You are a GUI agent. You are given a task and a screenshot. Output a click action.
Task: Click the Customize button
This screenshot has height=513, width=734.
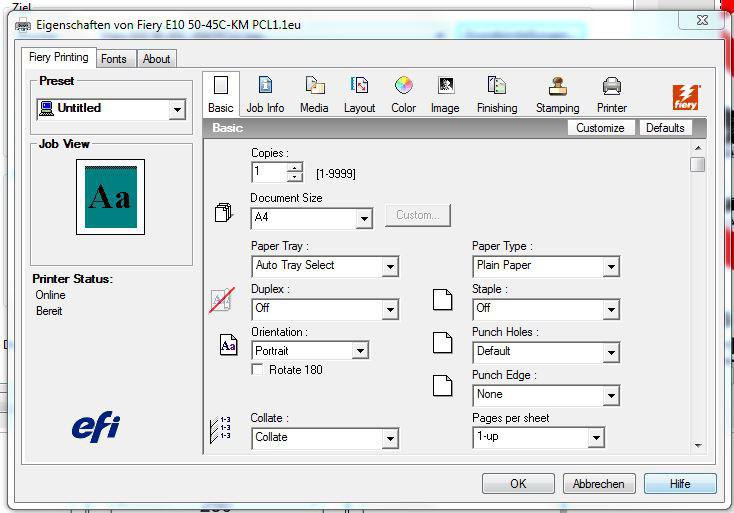point(600,128)
